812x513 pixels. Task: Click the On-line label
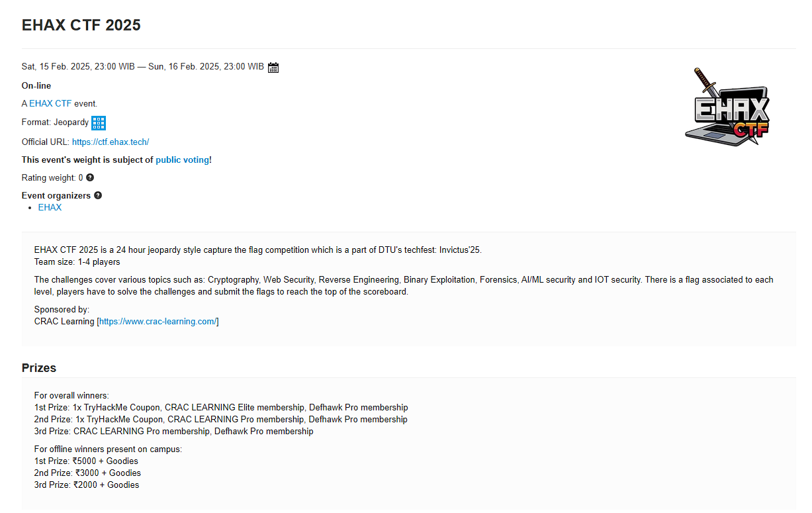point(36,85)
